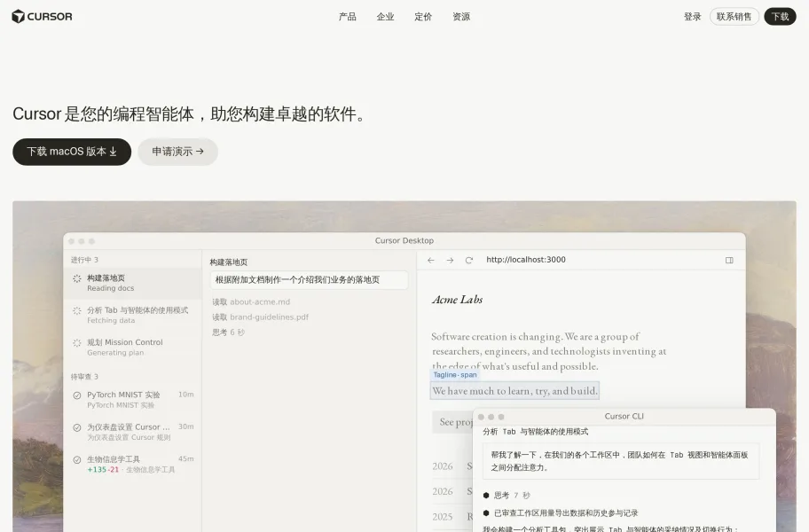Open the 产品 menu
This screenshot has height=532, width=809.
pyautogui.click(x=347, y=17)
